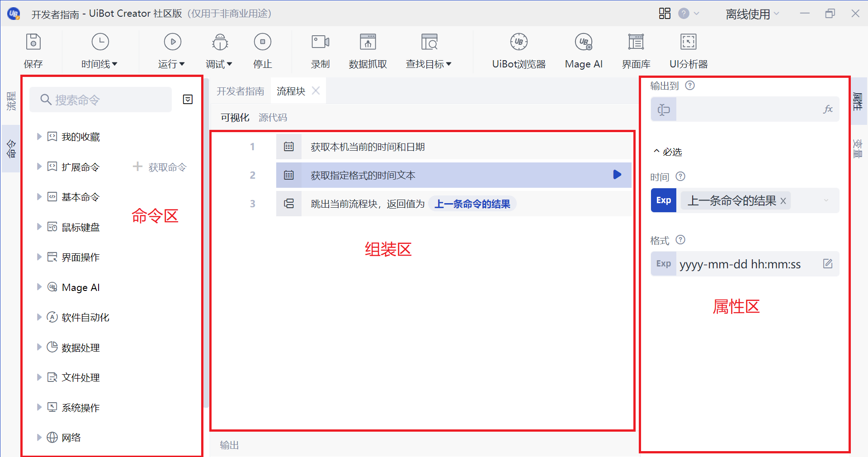Select the 流程块 tab

291,91
